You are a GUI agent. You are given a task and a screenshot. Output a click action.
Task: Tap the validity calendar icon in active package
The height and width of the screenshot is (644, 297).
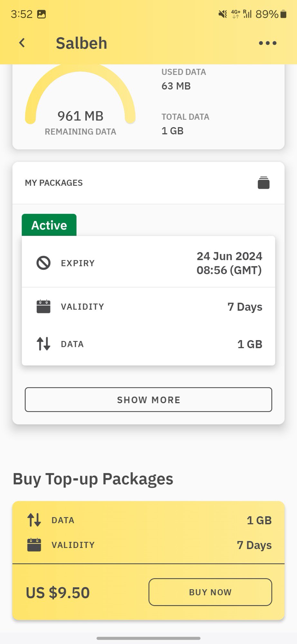(x=43, y=307)
